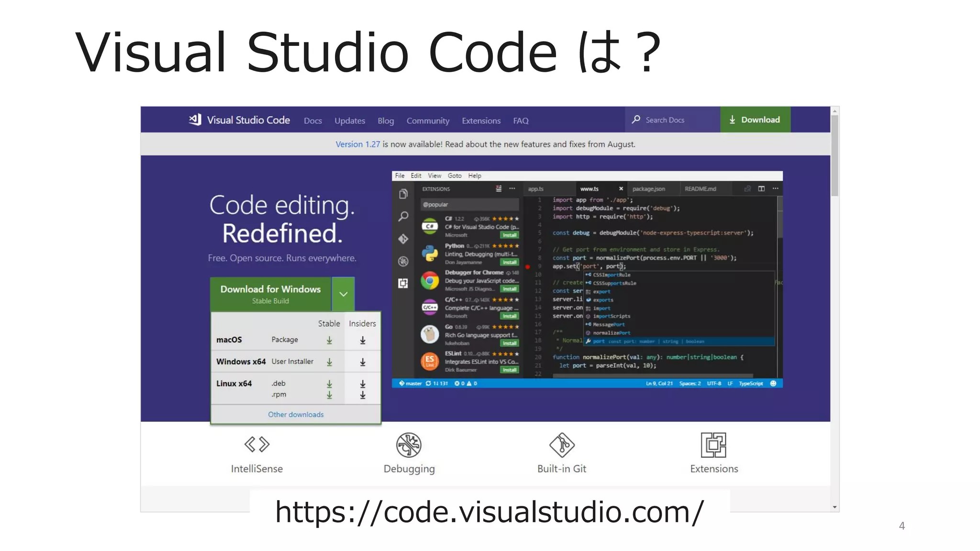Image resolution: width=980 pixels, height=551 pixels.
Task: Click master branch in status bar
Action: pyautogui.click(x=411, y=384)
